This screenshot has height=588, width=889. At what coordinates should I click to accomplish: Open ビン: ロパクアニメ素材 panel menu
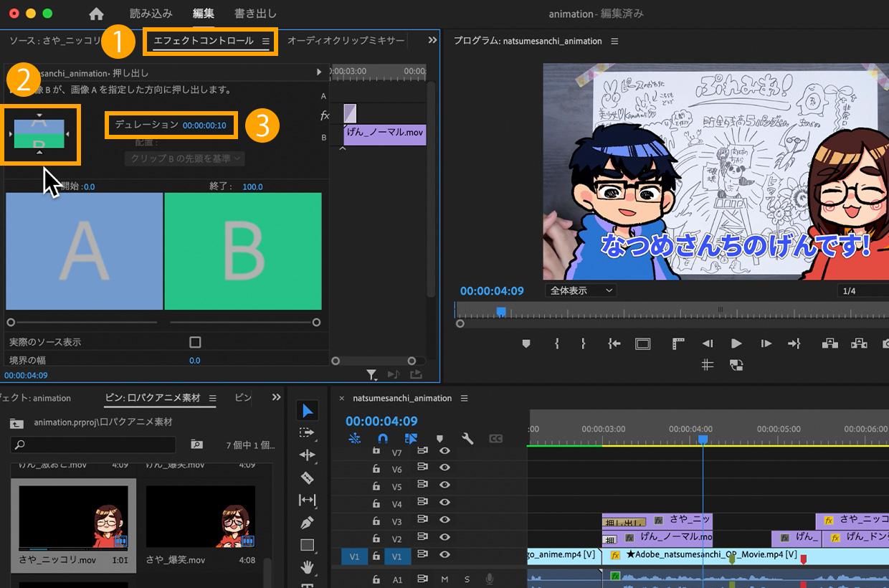(212, 398)
